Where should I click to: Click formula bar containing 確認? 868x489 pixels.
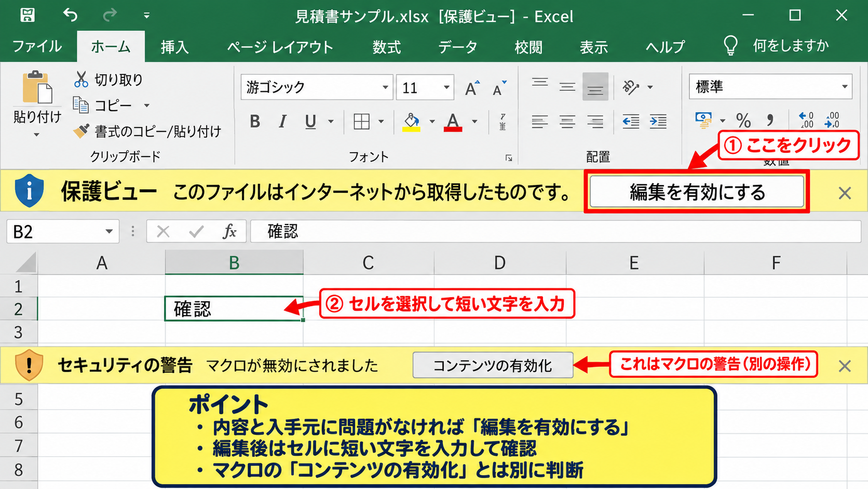pos(555,232)
